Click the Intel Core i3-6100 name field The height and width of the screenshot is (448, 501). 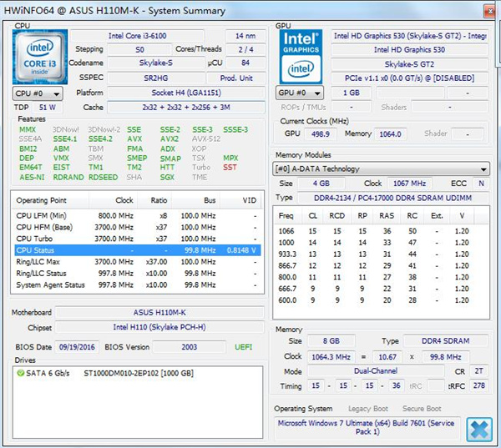tap(139, 36)
